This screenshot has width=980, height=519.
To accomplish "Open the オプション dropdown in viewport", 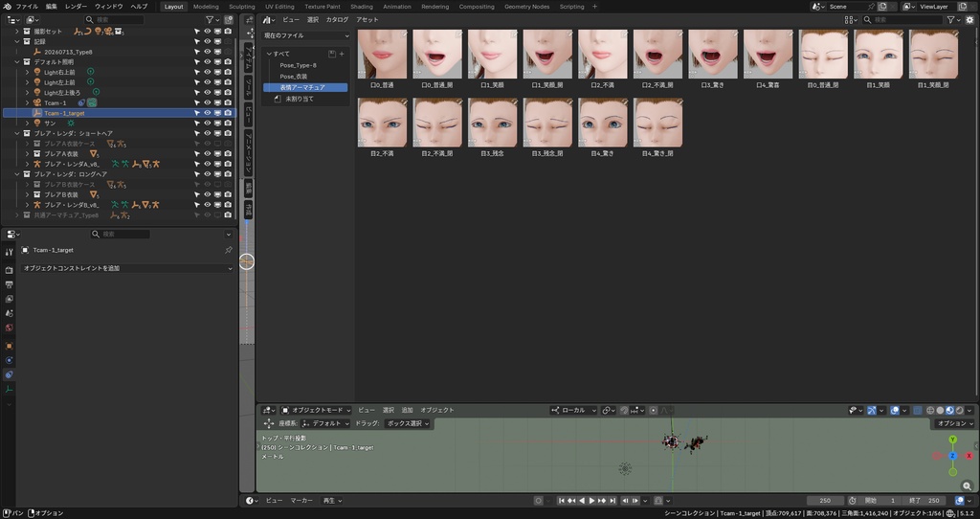I will point(955,424).
